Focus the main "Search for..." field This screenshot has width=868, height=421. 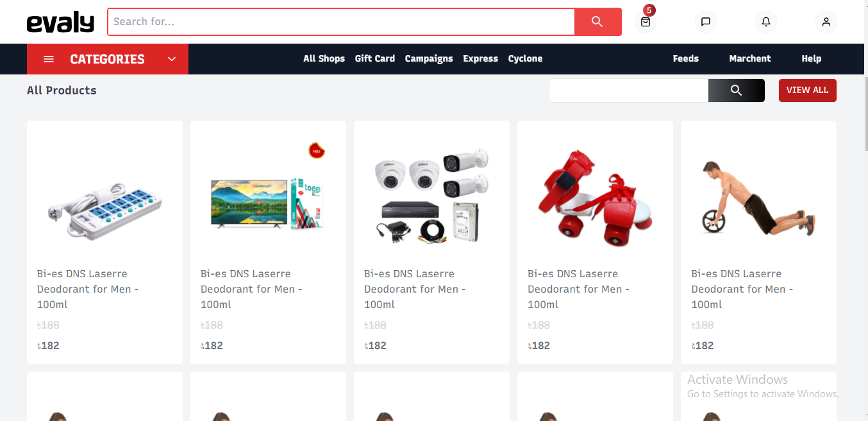click(341, 22)
